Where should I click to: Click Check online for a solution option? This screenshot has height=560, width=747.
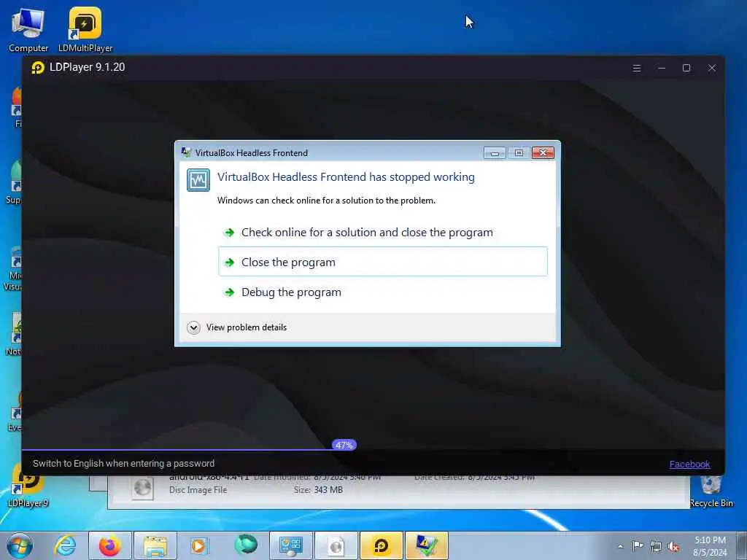tap(382, 233)
